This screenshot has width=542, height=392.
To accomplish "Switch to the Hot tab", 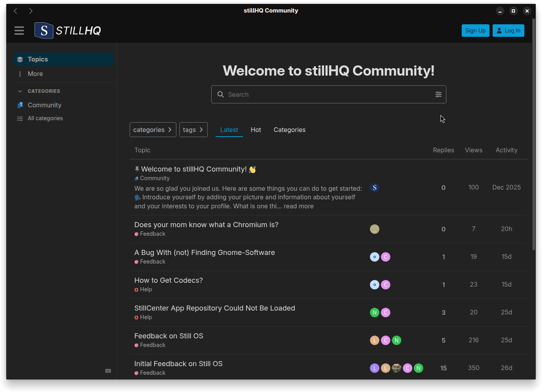I will click(256, 130).
